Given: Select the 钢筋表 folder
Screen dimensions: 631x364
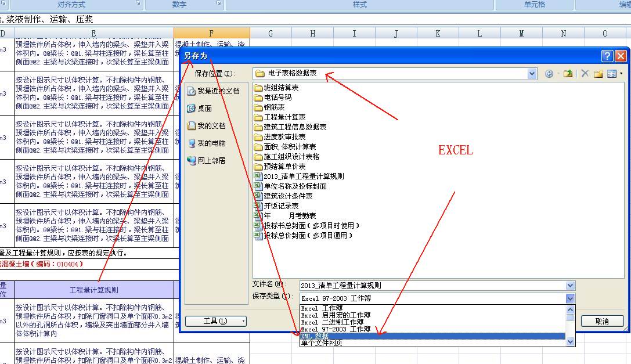Looking at the screenshot, I should tap(269, 107).
